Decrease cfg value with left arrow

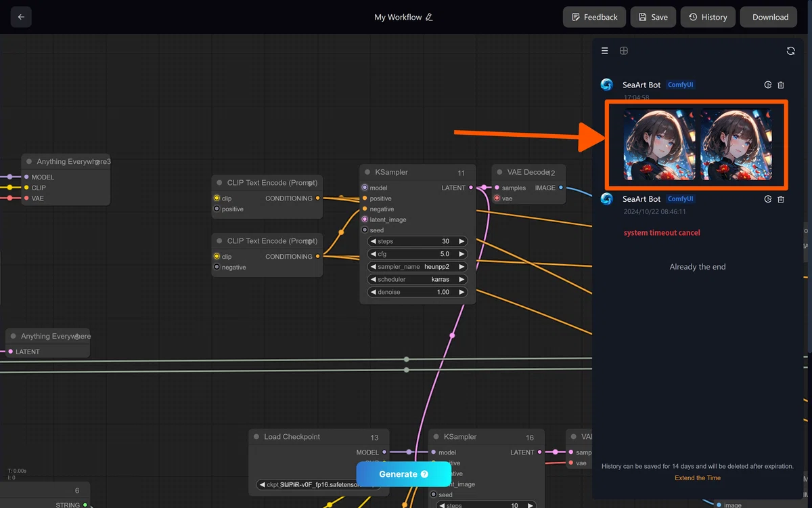[373, 254]
